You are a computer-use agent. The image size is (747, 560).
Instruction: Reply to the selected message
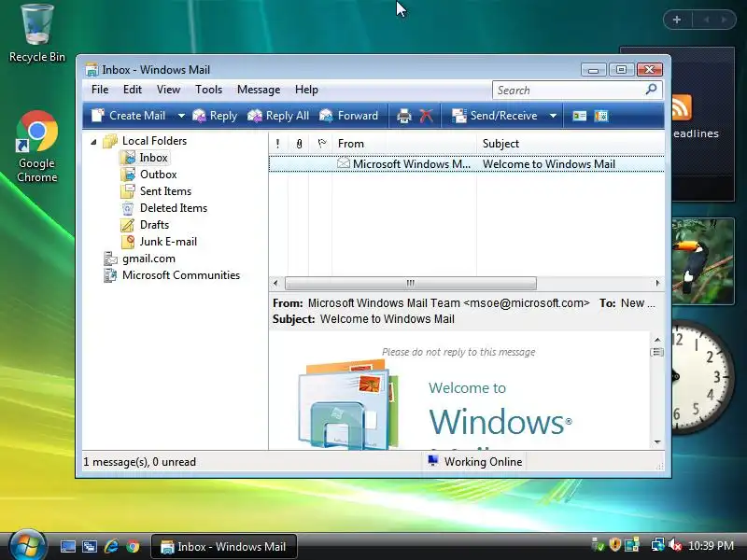tap(215, 116)
